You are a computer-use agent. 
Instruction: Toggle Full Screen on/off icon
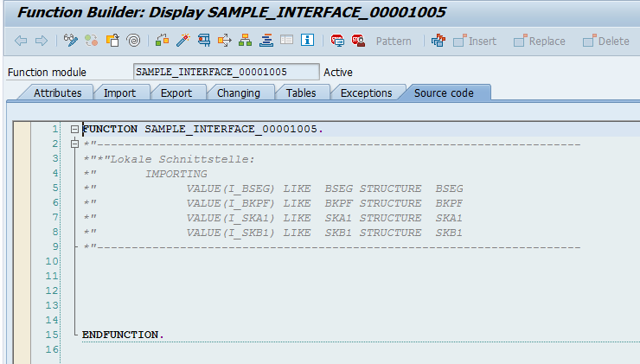(x=286, y=40)
